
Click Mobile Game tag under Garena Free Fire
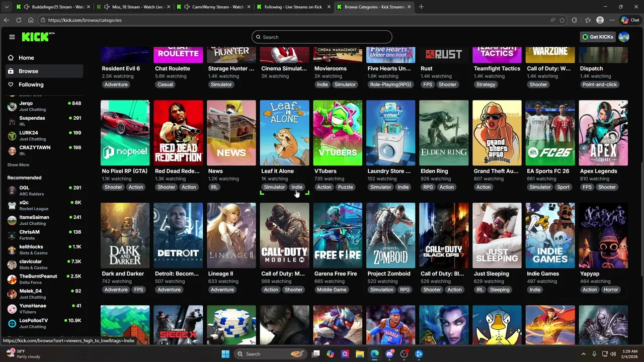[332, 290]
